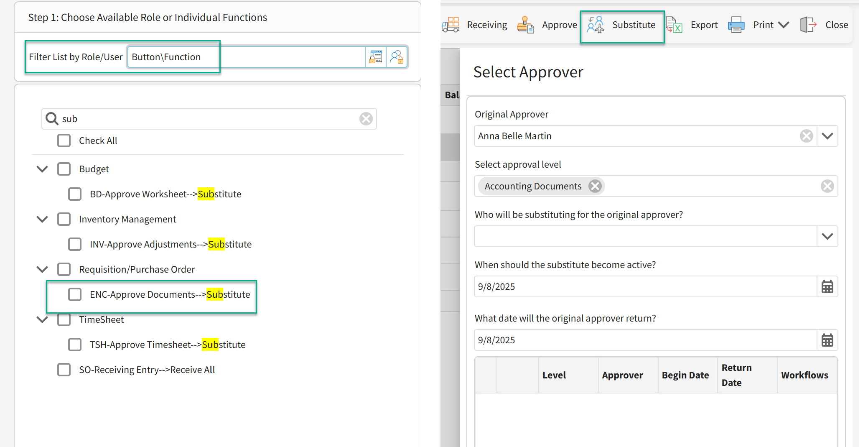
Task: Open calendar for approver return date
Action: pos(827,340)
